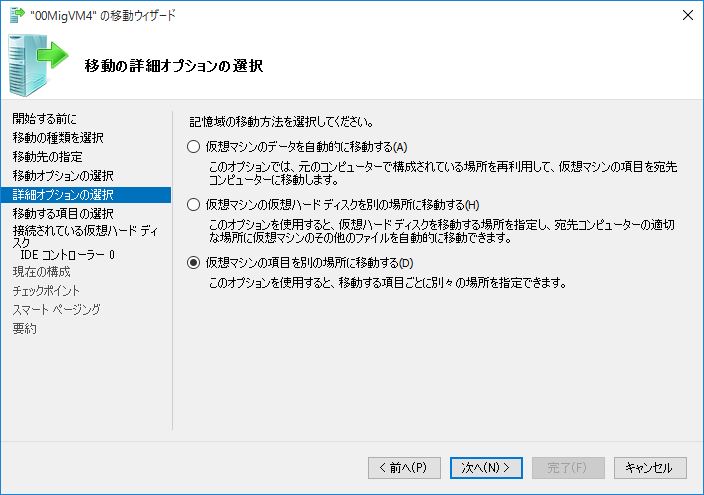The width and height of the screenshot is (704, 495).
Task: Click the prompt 記憶域の移動方法を選択してください。
Action: click(282, 121)
